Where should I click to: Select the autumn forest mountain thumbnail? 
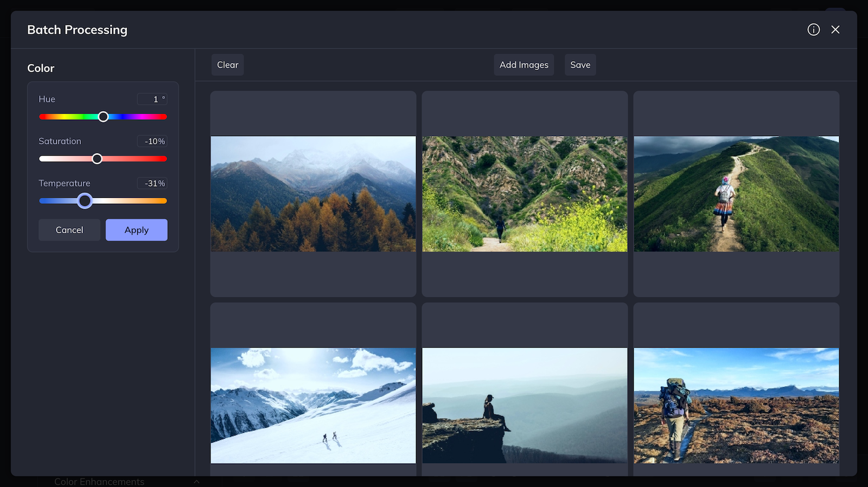314,194
